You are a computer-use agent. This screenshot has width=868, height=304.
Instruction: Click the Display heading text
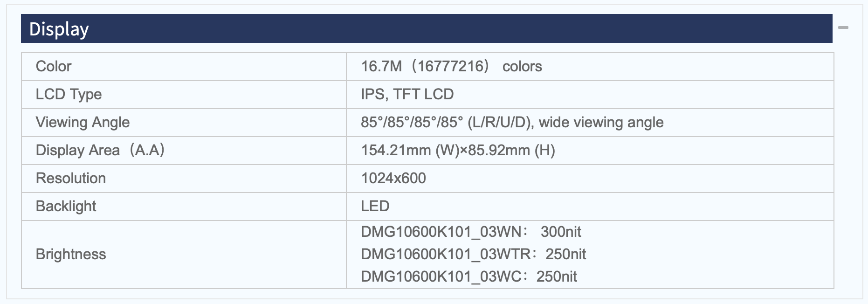[x=59, y=29]
